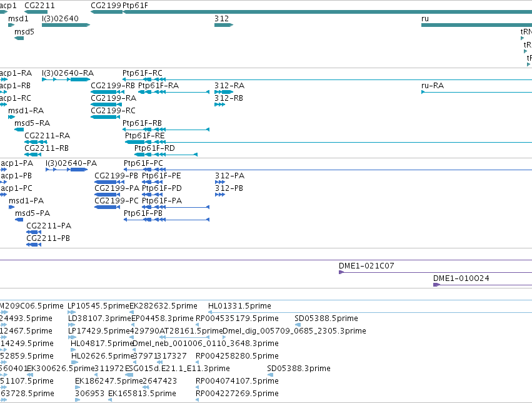Image resolution: width=532 pixels, height=403 pixels.
Task: Select the EK282632.5prime EST label
Action: (x=163, y=306)
